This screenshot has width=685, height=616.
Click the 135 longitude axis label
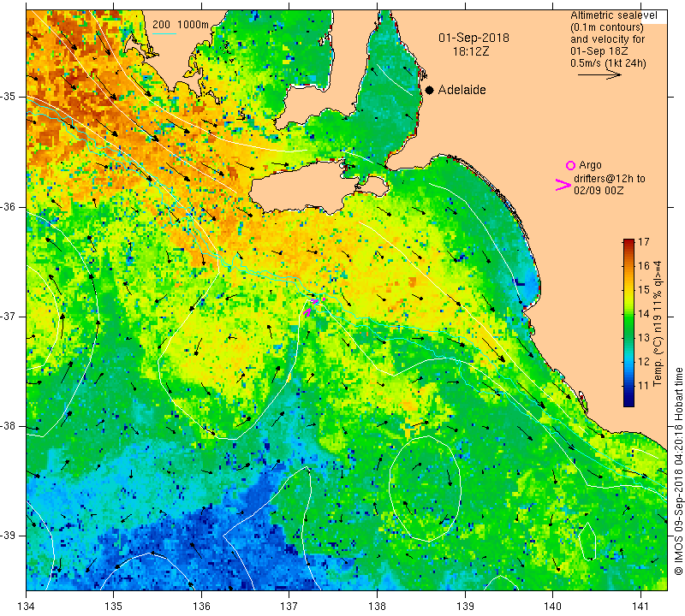(x=114, y=606)
